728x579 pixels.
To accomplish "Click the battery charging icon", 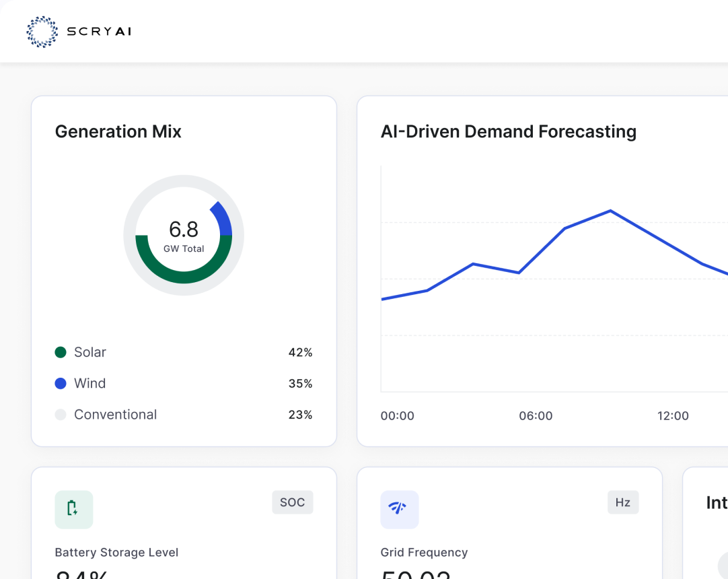I will [x=73, y=509].
